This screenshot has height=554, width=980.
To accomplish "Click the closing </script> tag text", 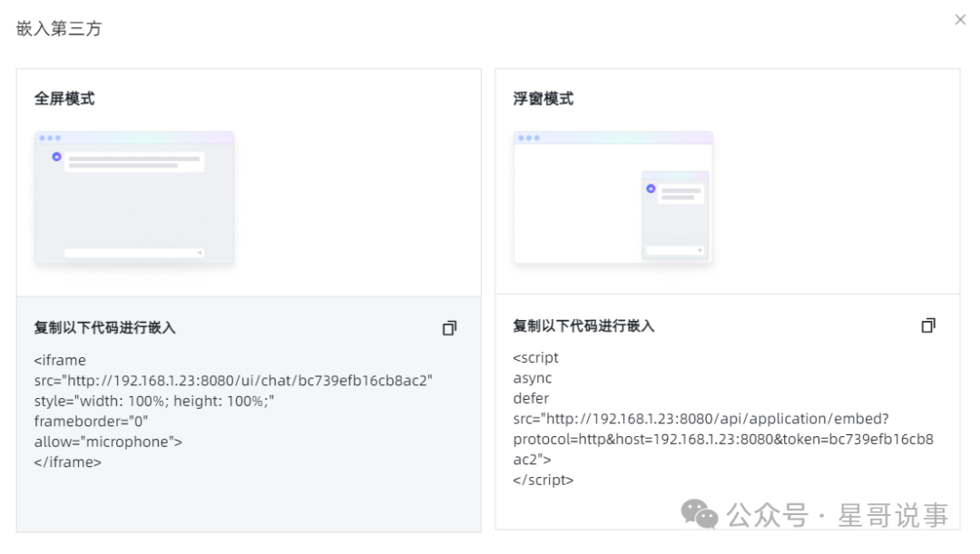I will (544, 481).
